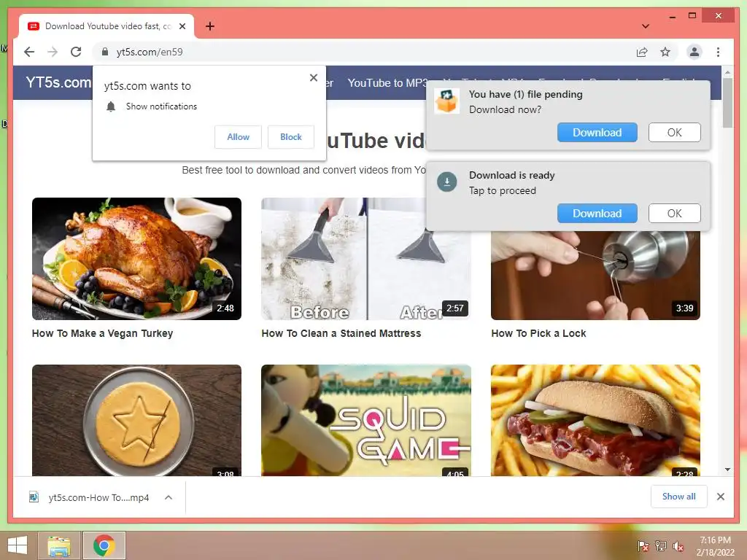Image resolution: width=747 pixels, height=560 pixels.
Task: Bookmark this page with the star
Action: [665, 52]
